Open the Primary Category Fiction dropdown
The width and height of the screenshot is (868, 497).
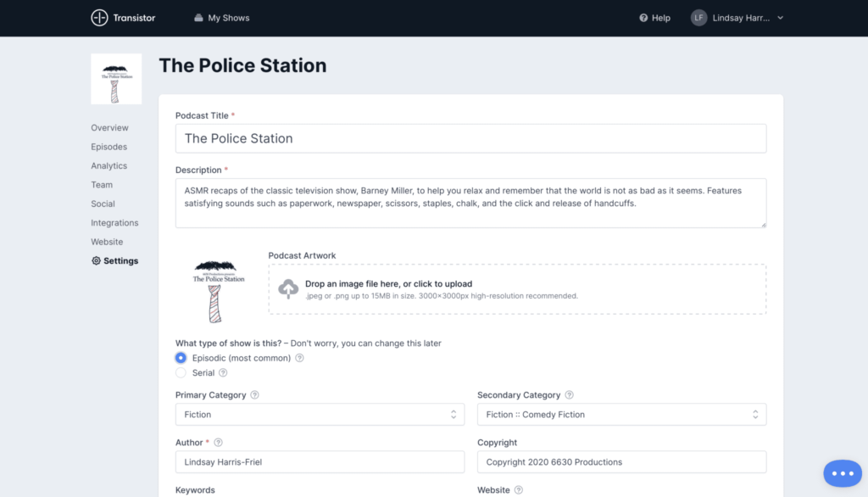click(x=320, y=415)
